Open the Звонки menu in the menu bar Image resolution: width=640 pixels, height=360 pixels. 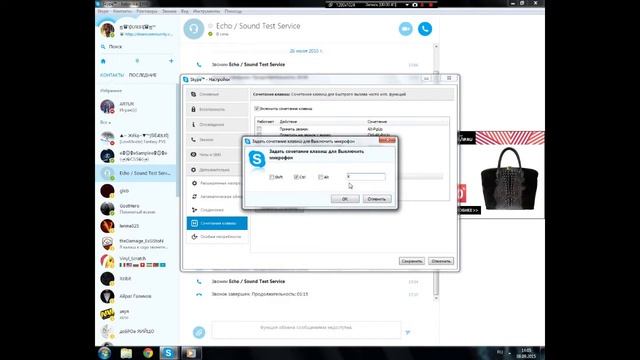click(x=169, y=11)
